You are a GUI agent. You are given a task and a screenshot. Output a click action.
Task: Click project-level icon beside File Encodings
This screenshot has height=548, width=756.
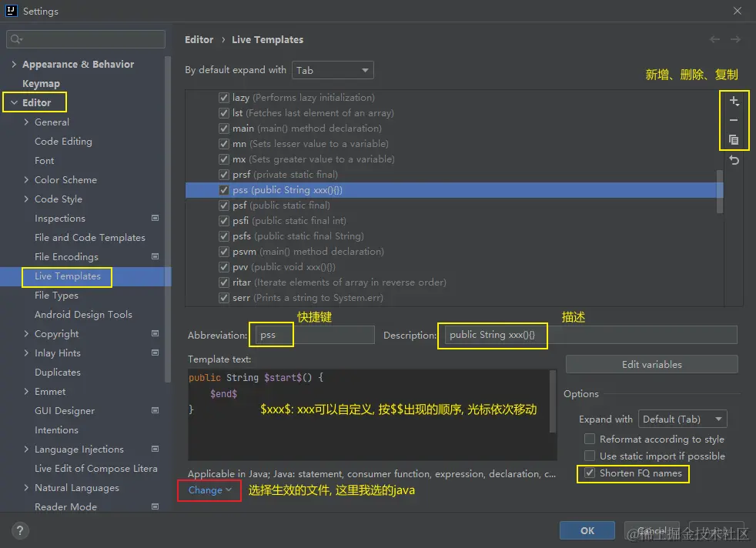click(x=156, y=256)
